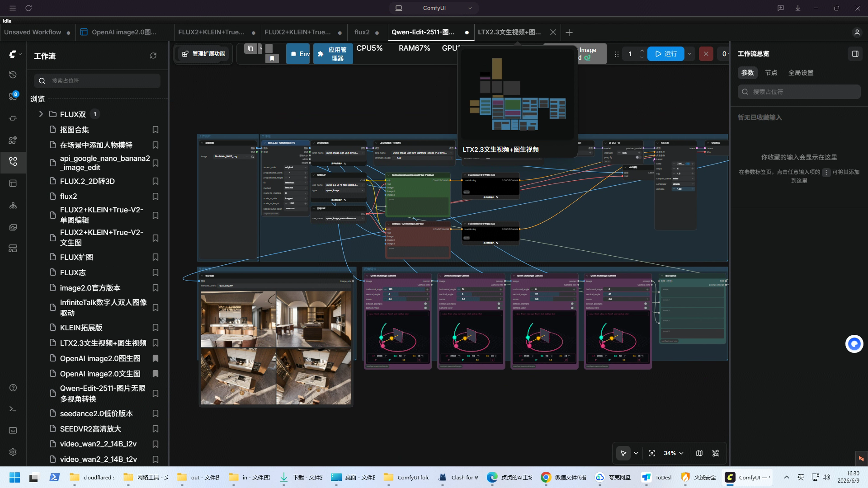Click the 应用管理器 button
This screenshot has width=868, height=488.
coord(333,54)
